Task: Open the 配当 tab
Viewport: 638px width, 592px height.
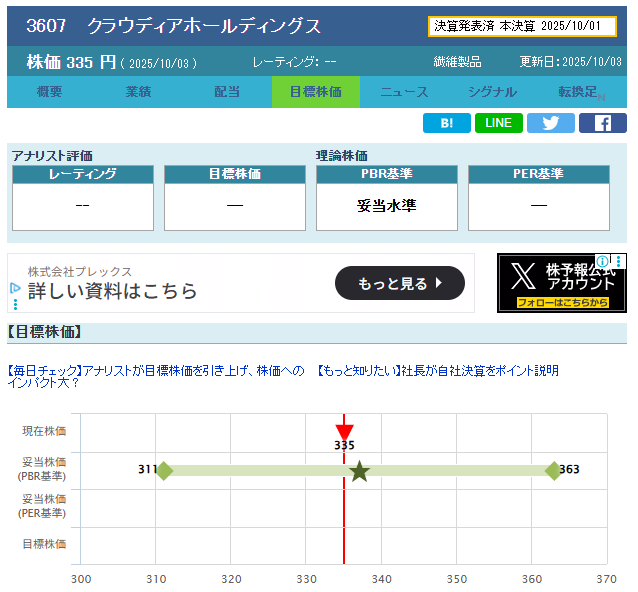Action: [x=227, y=92]
